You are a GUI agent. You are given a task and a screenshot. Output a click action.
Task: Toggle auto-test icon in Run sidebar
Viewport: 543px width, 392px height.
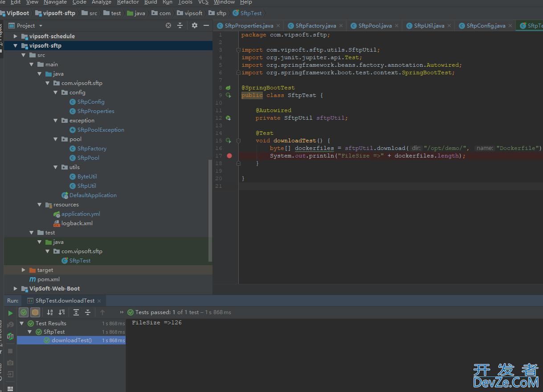[10, 336]
